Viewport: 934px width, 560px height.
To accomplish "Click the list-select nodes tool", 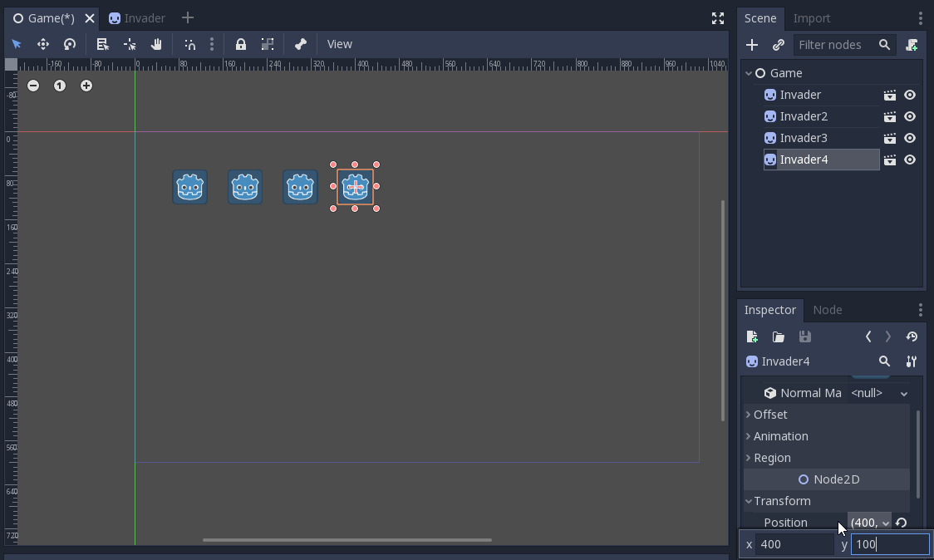I will point(102,44).
